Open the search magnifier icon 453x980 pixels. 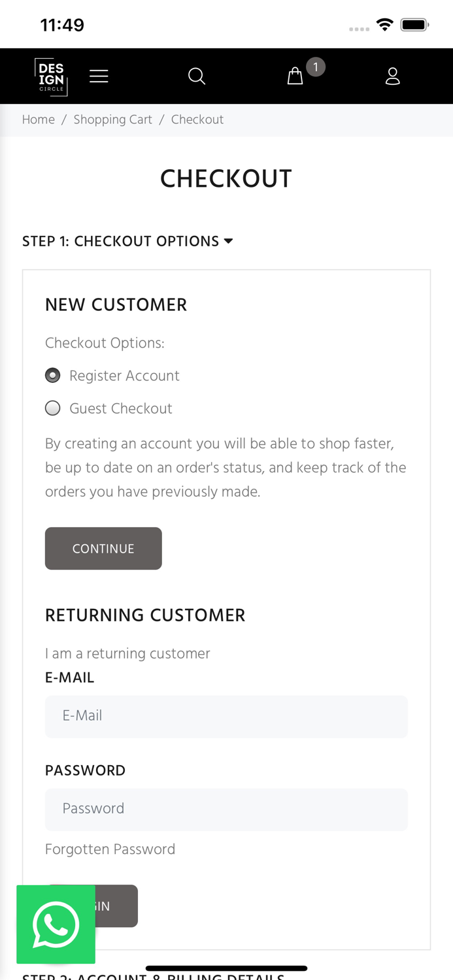pyautogui.click(x=197, y=76)
